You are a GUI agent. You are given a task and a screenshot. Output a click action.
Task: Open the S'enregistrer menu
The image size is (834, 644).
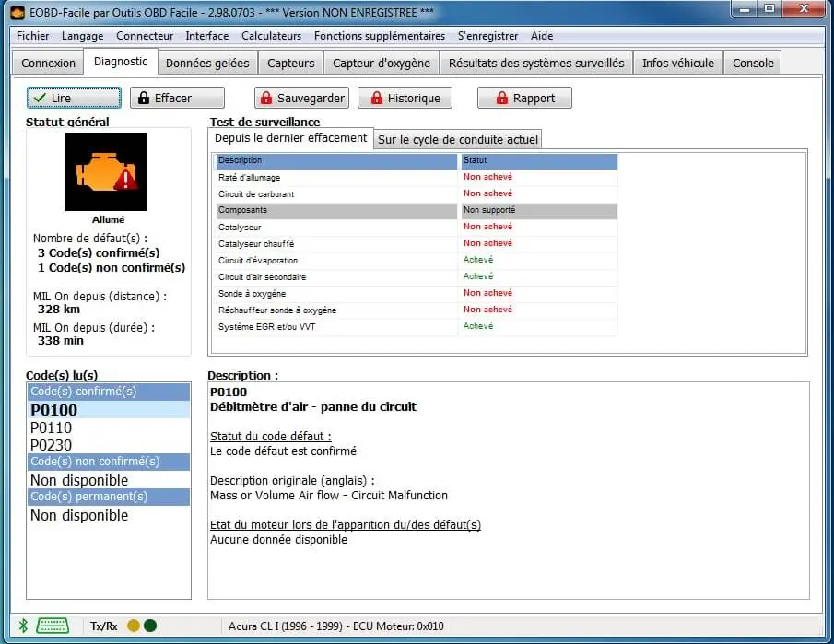click(487, 36)
